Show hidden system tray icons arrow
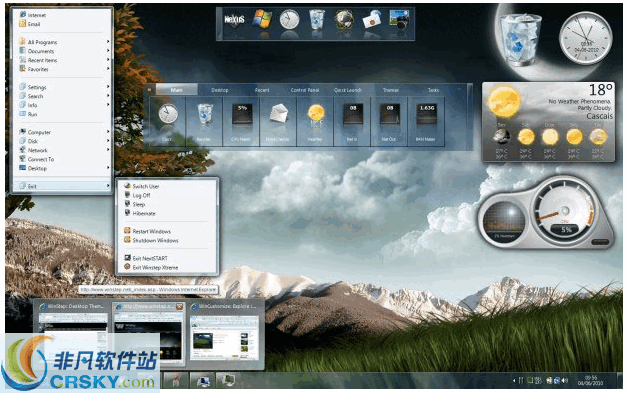The width and height of the screenshot is (626, 393). [514, 381]
